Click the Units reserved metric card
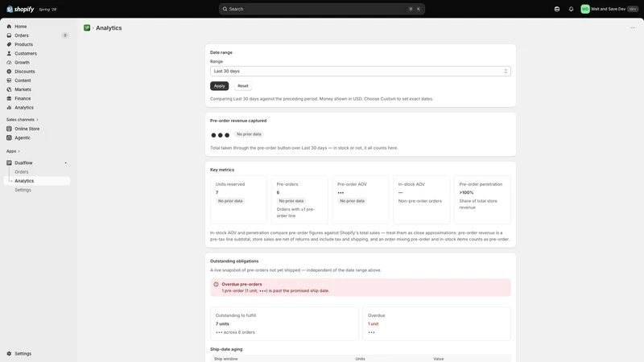644x362 pixels. click(x=238, y=200)
